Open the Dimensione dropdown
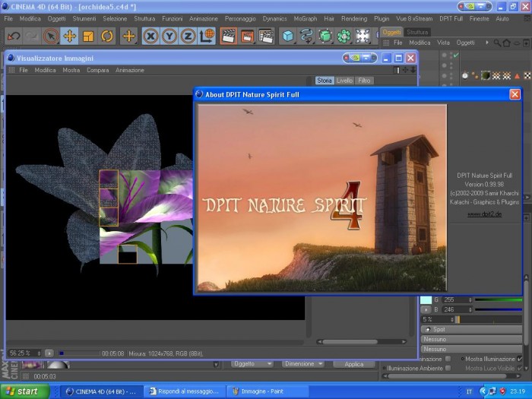 tap(303, 364)
